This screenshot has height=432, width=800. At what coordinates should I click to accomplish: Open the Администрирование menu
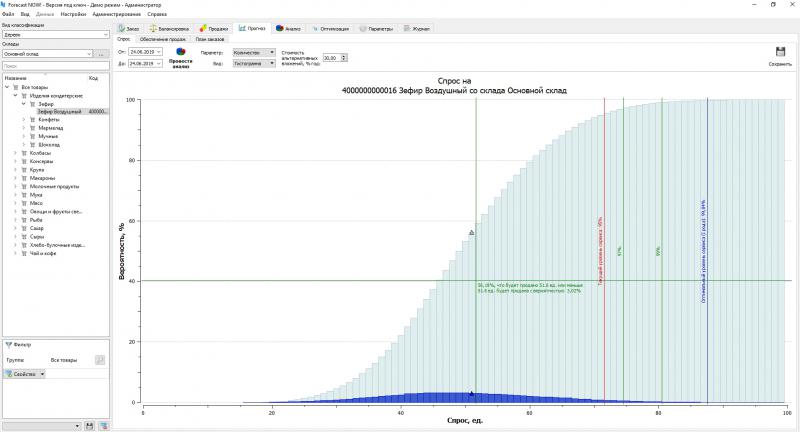(116, 15)
